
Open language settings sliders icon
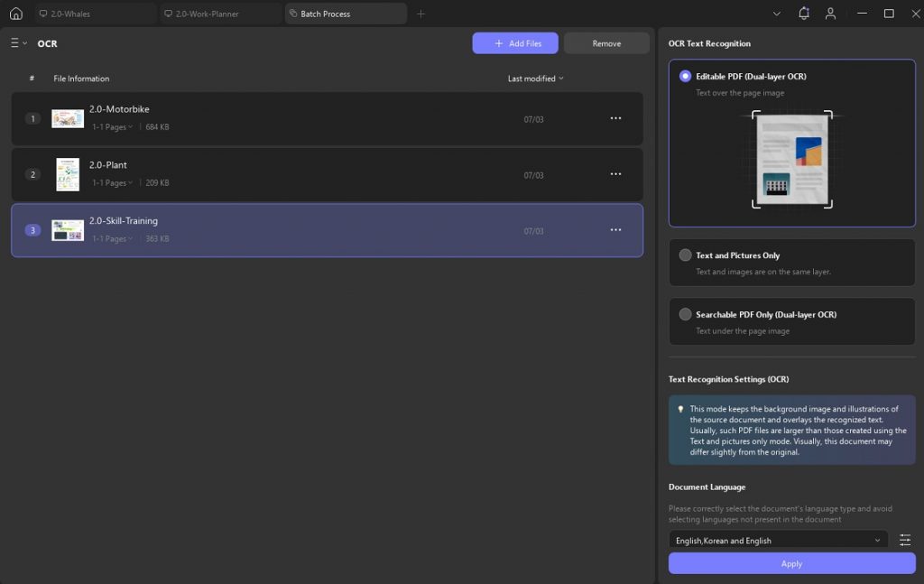(x=904, y=540)
